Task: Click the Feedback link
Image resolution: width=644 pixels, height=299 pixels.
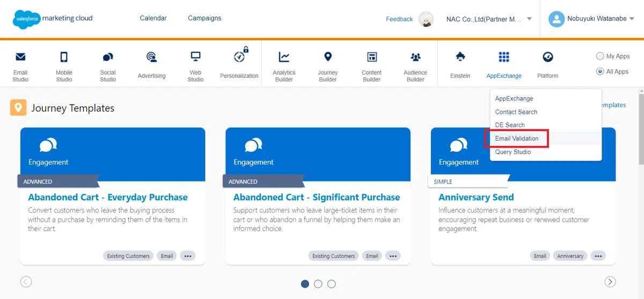Action: click(x=399, y=19)
